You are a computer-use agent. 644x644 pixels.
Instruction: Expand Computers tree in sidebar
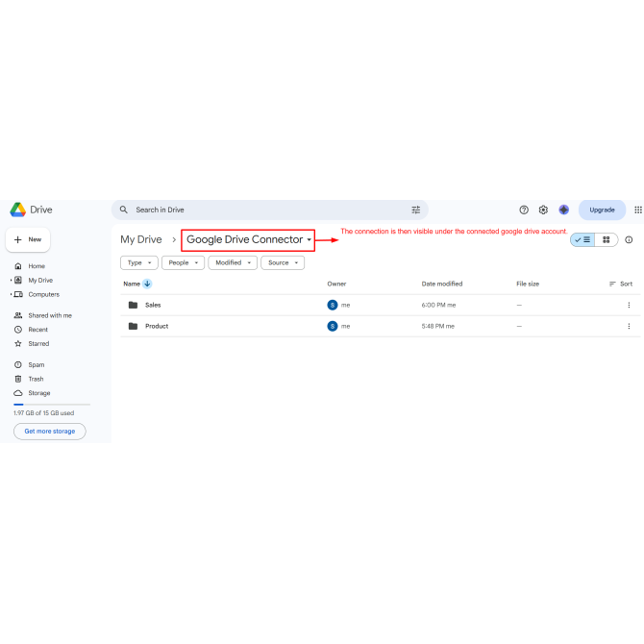(x=12, y=294)
